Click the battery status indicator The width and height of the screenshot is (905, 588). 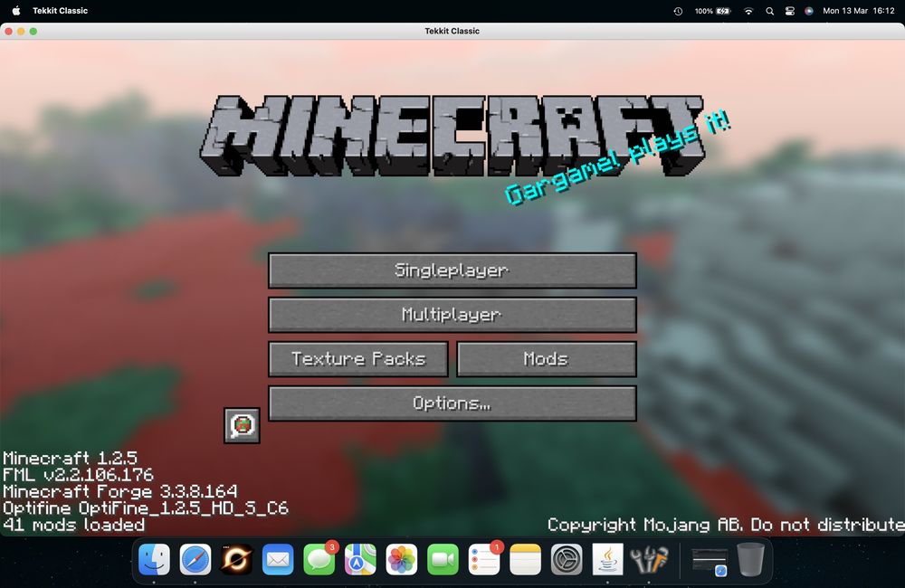(713, 11)
